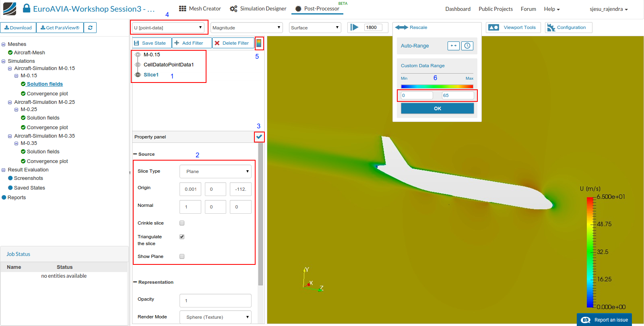Click the Aircraft-Mesh green status icon
The image size is (644, 326).
(x=10, y=52)
